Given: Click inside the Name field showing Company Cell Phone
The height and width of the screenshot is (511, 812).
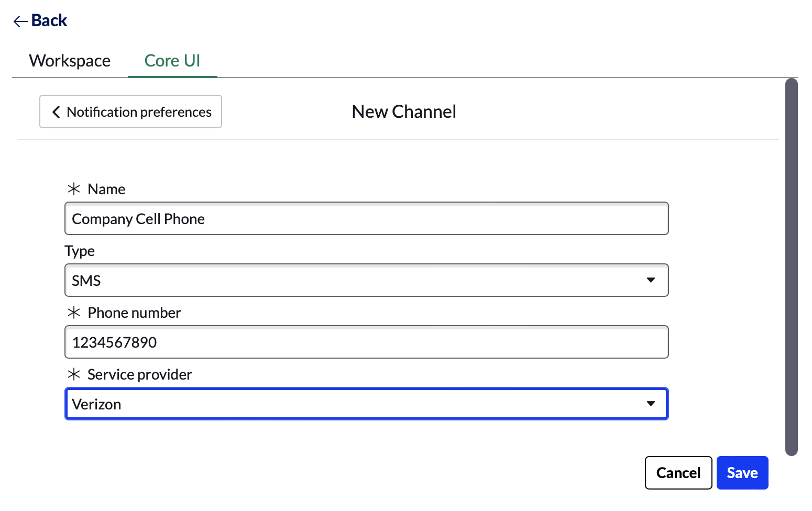Looking at the screenshot, I should [367, 218].
